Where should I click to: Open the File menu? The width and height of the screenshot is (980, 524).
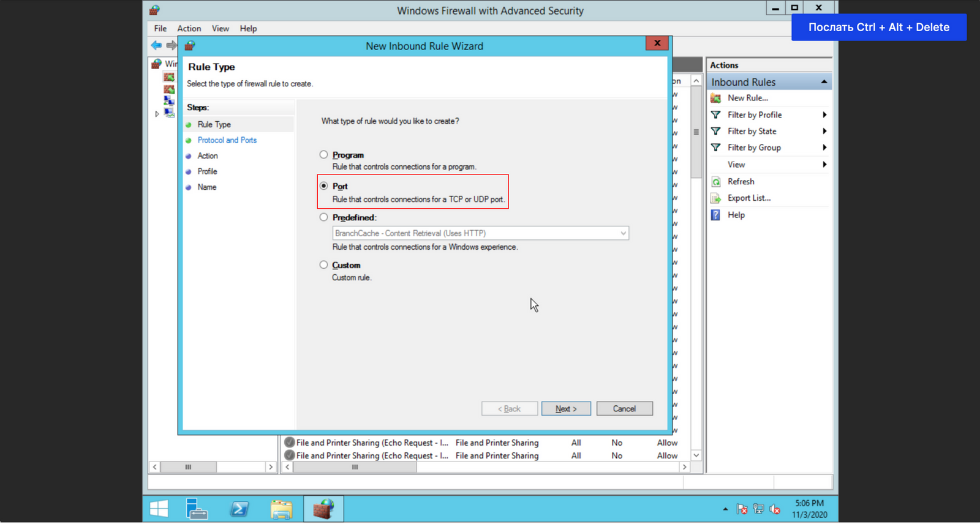click(x=160, y=28)
